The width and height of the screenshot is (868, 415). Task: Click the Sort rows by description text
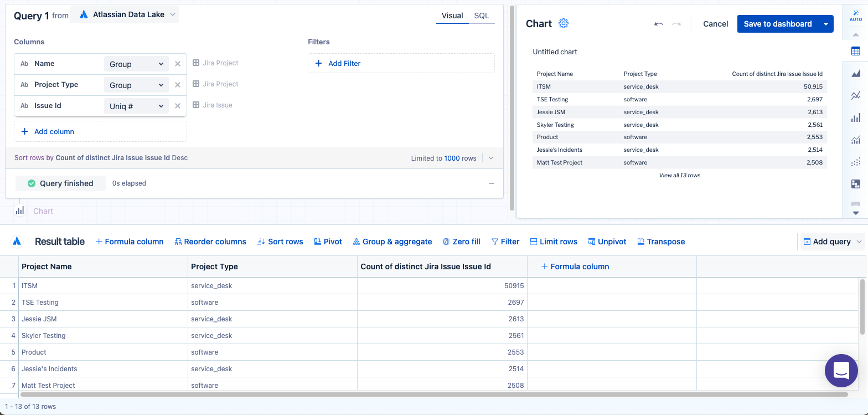[101, 158]
